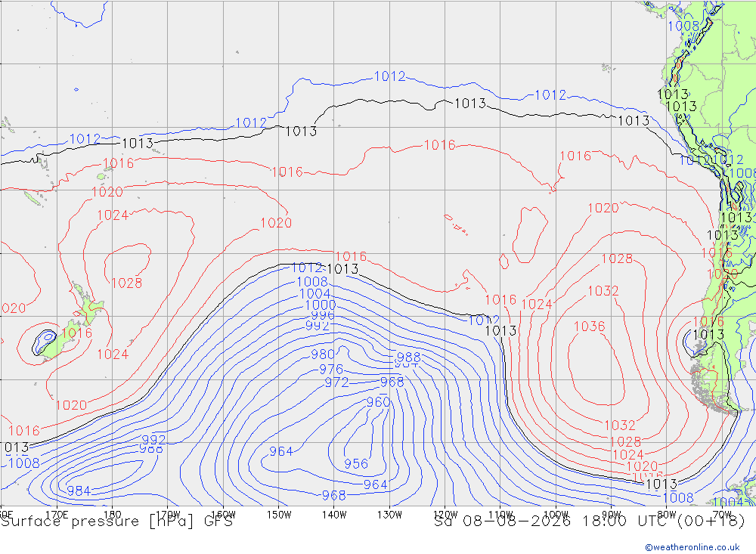This screenshot has width=756, height=554.
Task: Open the ©weatheronline.co.uk credit link
Action: tap(692, 547)
